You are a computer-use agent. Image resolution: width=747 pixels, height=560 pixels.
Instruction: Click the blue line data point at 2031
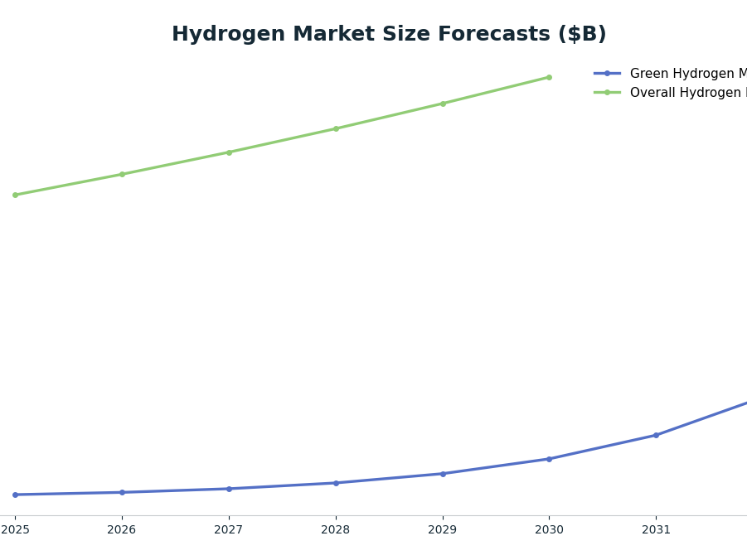coord(656,435)
